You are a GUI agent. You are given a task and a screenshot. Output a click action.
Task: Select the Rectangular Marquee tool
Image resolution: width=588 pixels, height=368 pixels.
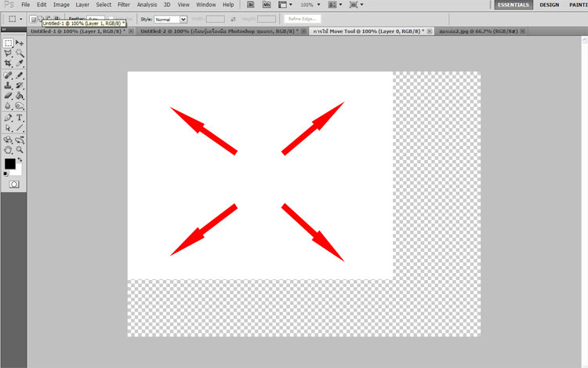(x=8, y=43)
